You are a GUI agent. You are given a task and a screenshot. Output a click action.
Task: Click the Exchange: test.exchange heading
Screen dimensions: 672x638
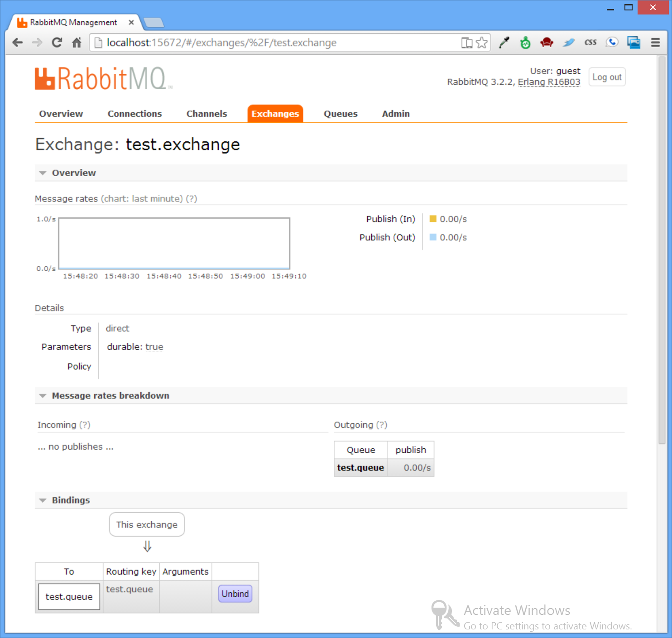point(138,144)
